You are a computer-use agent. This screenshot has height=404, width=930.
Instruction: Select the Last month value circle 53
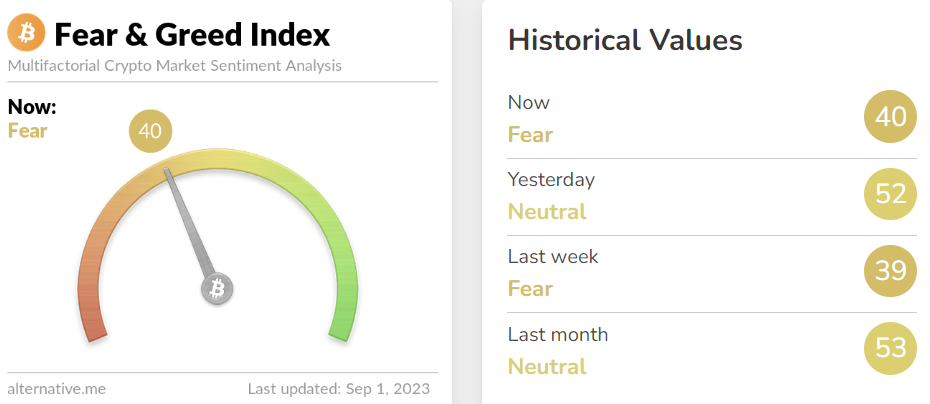pos(890,348)
